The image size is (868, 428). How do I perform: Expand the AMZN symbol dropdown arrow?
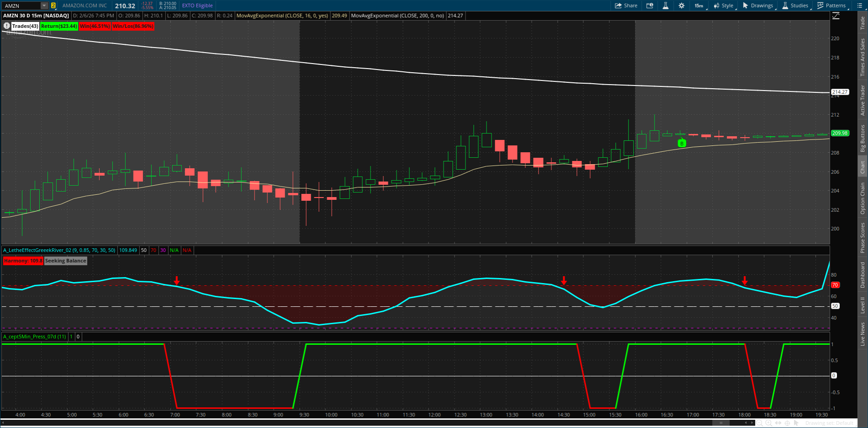point(44,5)
